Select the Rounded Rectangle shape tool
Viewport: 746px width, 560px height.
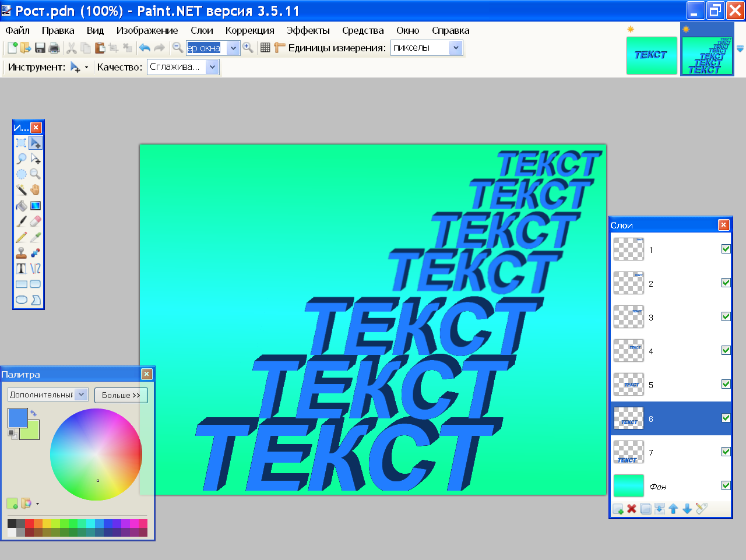click(36, 284)
